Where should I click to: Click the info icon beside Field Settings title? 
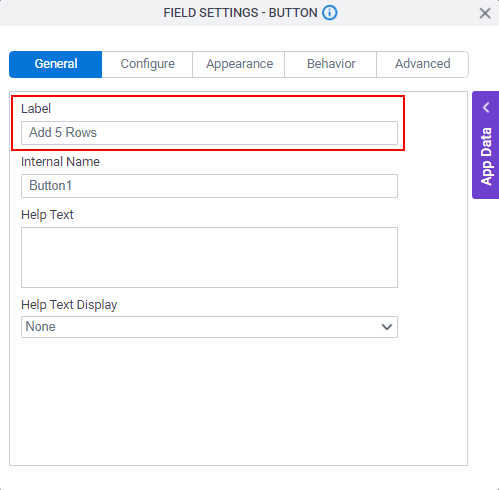point(330,13)
